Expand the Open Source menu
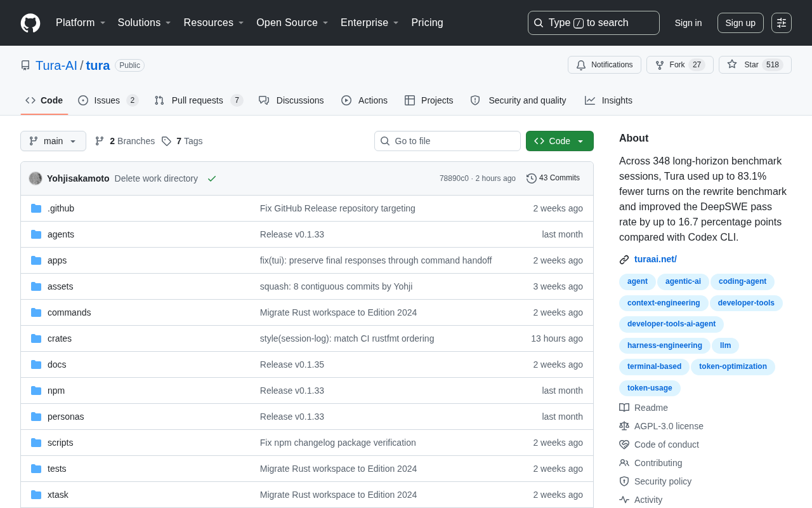 292,23
